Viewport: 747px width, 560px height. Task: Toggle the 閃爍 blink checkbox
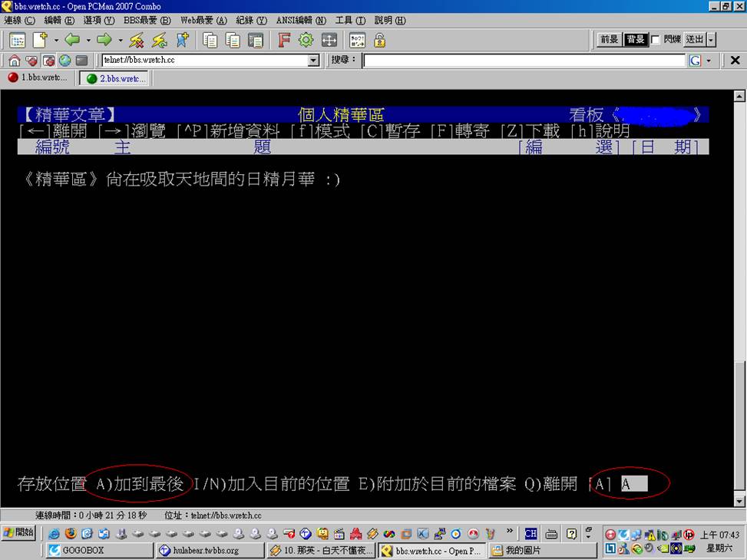(655, 39)
